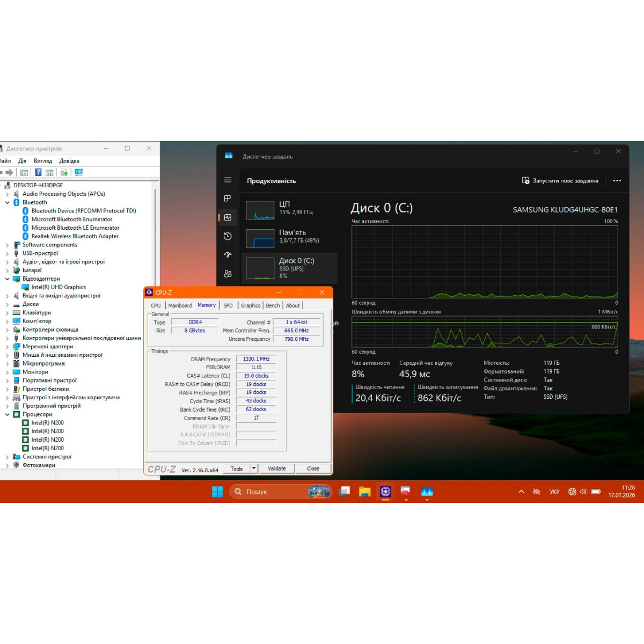The image size is (644, 644).
Task: Open the УКР language indicator
Action: (554, 492)
